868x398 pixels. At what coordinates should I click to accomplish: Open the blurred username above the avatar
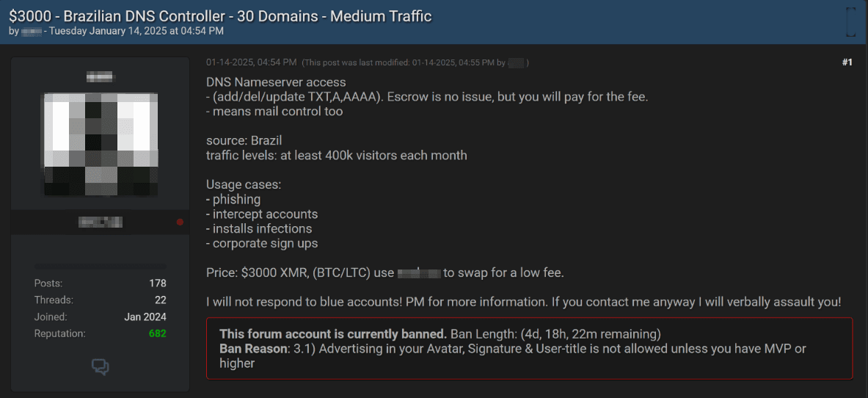pyautogui.click(x=101, y=75)
